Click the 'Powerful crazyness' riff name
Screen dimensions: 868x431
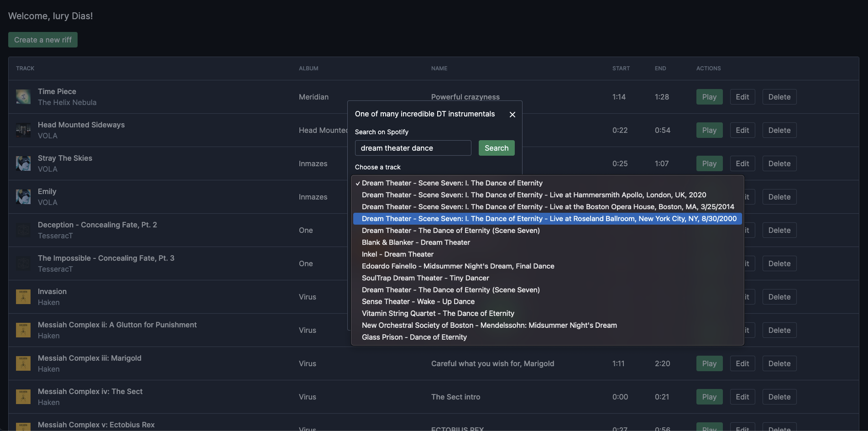click(x=465, y=97)
